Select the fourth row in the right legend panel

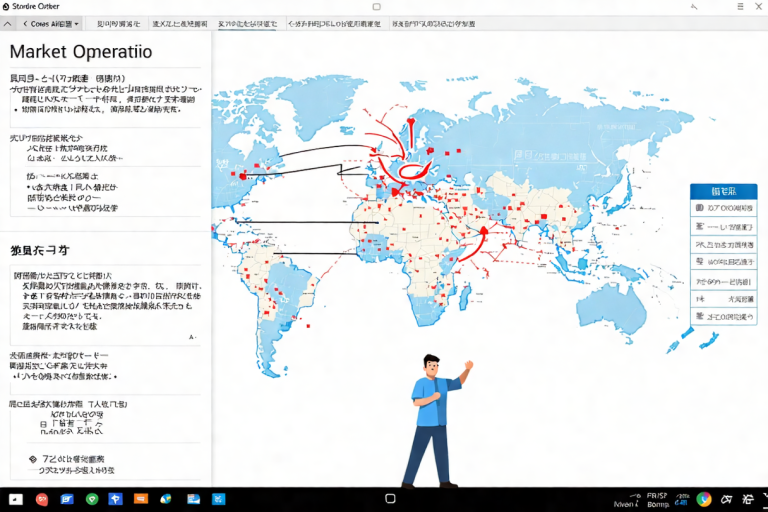coord(723,262)
